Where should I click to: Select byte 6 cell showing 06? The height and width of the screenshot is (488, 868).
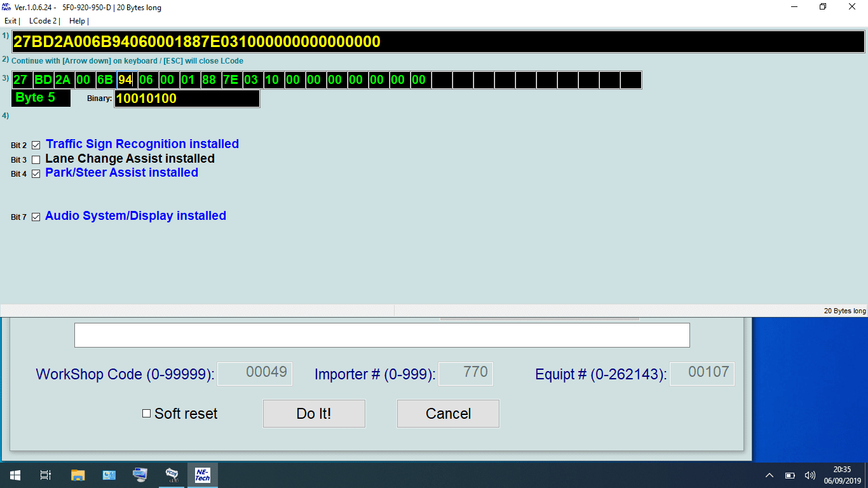(146, 80)
